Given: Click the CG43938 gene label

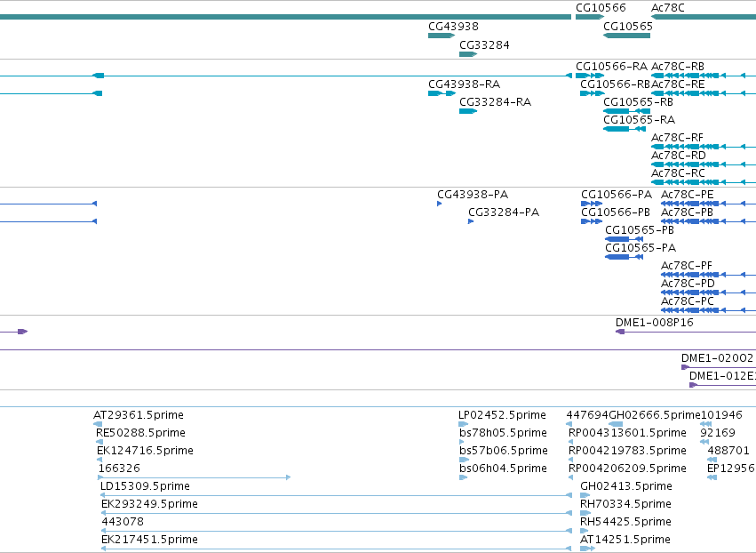Looking at the screenshot, I should [x=453, y=27].
